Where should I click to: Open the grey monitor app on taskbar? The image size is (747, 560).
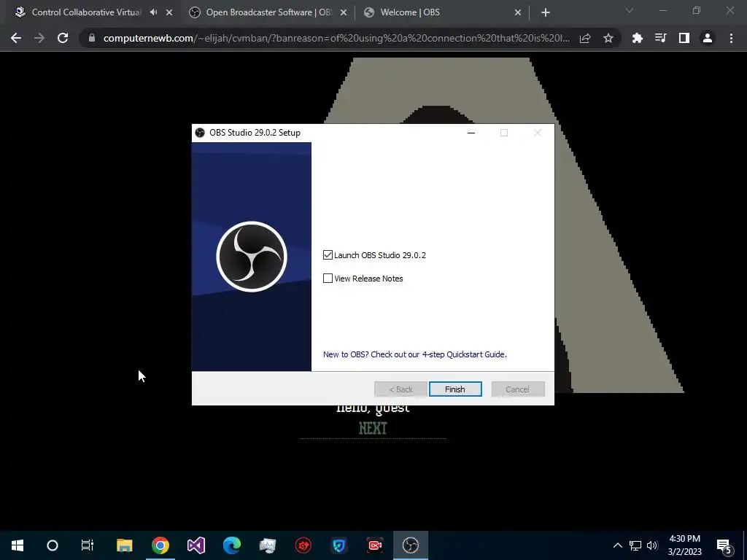(268, 545)
